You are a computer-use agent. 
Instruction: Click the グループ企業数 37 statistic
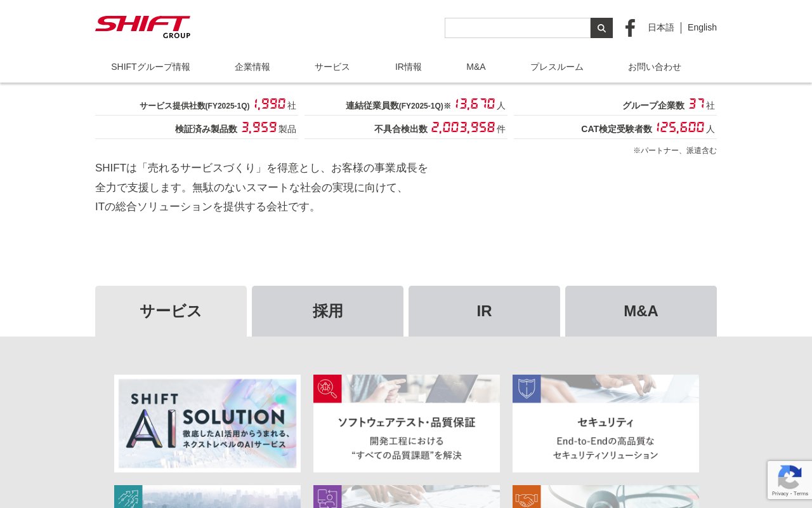pos(615,105)
